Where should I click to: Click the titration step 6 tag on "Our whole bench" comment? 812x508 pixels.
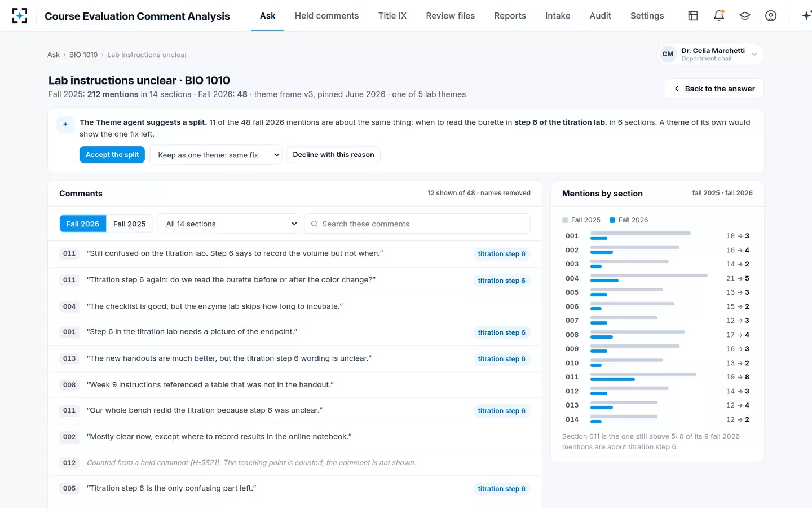click(x=501, y=411)
